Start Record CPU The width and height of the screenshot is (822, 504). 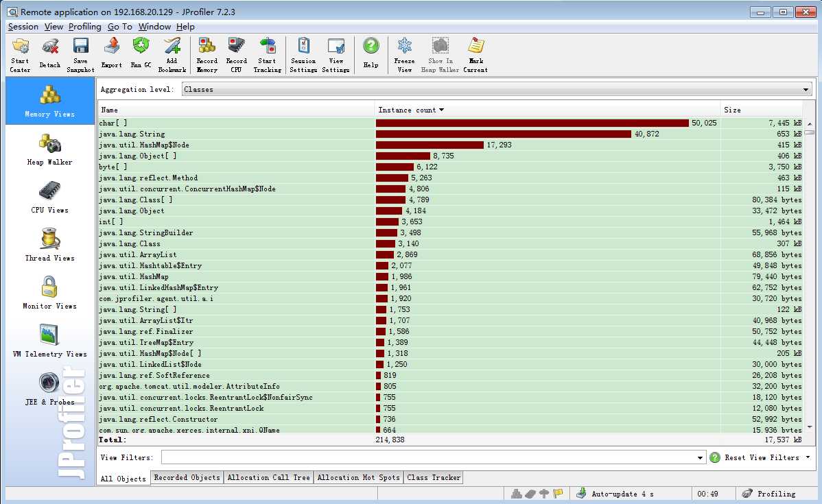(236, 55)
